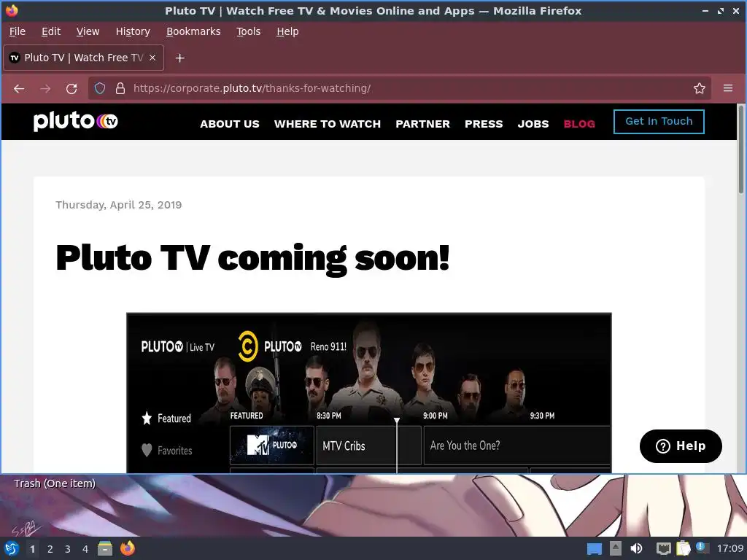The height and width of the screenshot is (560, 747).
Task: Open the History menu
Action: pyautogui.click(x=133, y=31)
